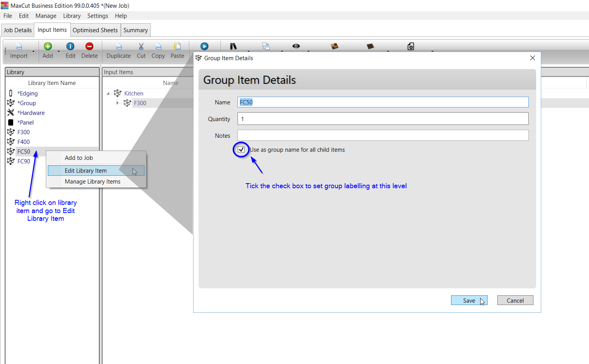Click the binoculars find icon
The height and width of the screenshot is (364, 589).
pos(233,47)
